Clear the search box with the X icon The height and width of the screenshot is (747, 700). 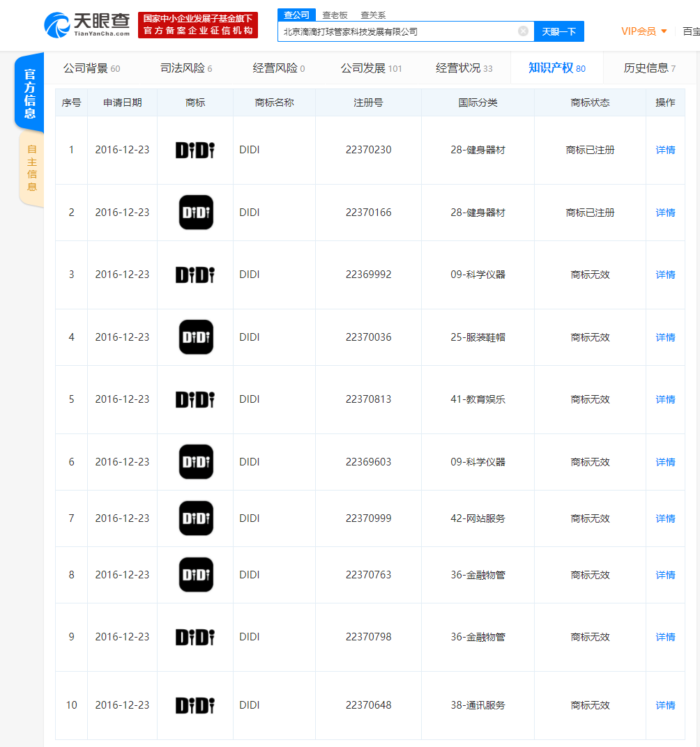click(x=523, y=31)
